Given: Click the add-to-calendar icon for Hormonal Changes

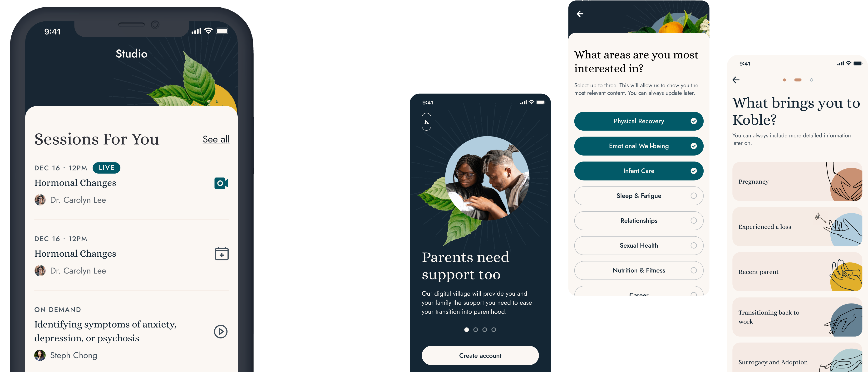Looking at the screenshot, I should [221, 254].
